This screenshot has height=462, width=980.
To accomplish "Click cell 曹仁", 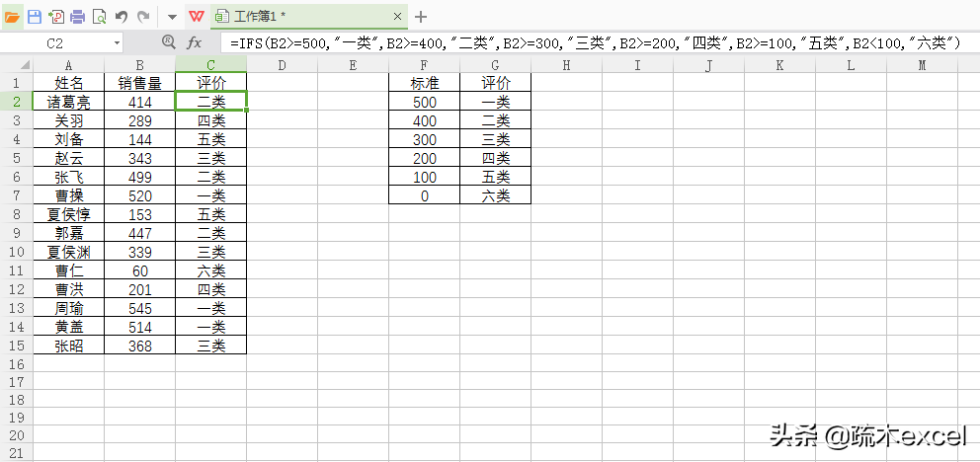I will point(69,270).
